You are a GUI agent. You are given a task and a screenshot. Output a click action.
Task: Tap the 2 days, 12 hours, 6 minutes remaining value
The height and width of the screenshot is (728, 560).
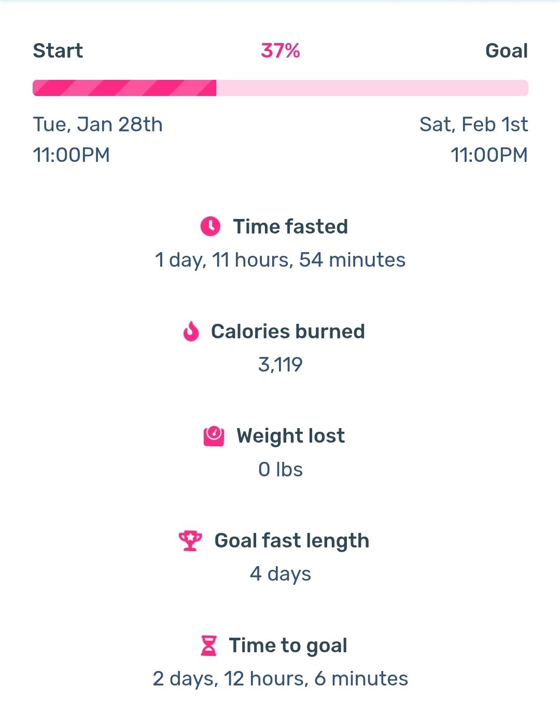click(281, 679)
